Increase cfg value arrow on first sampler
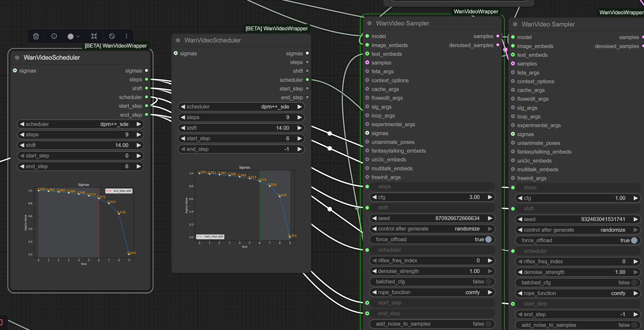The image size is (644, 330). coord(490,197)
